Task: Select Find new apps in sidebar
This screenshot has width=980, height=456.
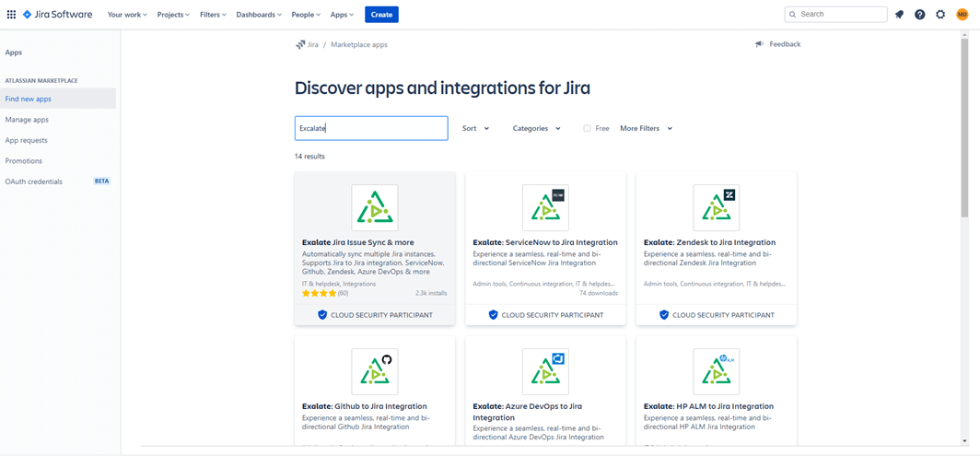Action: pos(58,99)
